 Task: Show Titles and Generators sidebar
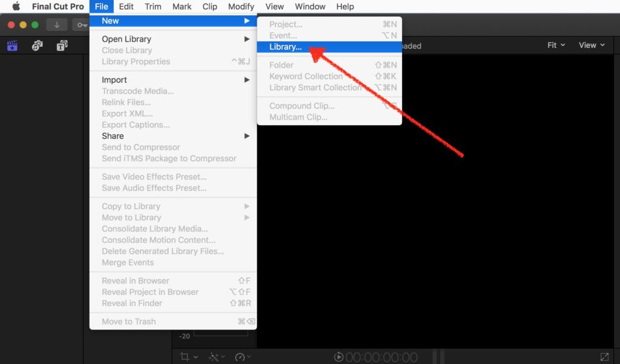tap(62, 45)
